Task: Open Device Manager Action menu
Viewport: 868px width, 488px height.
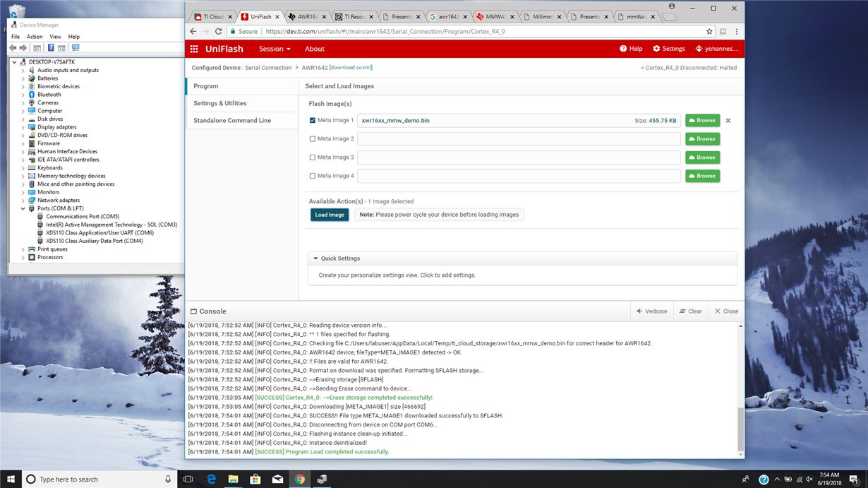Action: tap(35, 37)
